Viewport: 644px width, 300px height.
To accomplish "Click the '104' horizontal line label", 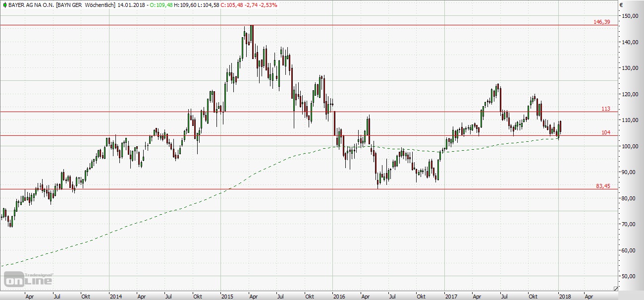I will click(606, 132).
